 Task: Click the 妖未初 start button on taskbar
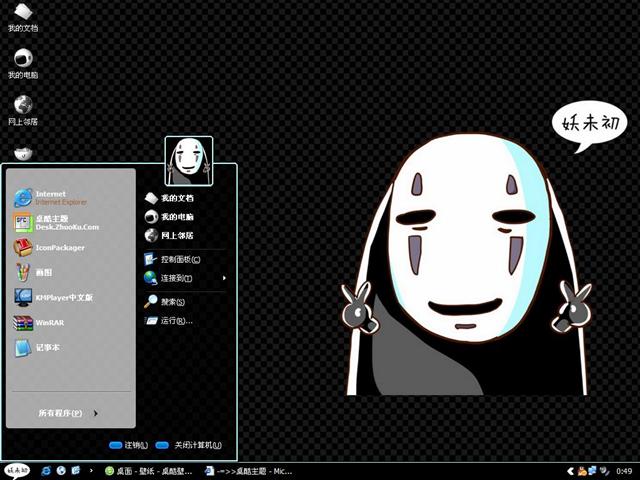[17, 470]
